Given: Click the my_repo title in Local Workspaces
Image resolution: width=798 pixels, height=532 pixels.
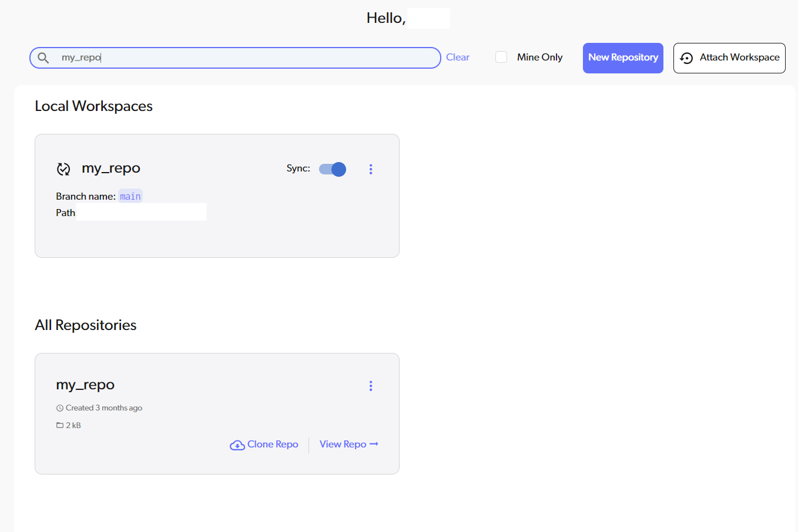Looking at the screenshot, I should (x=111, y=169).
